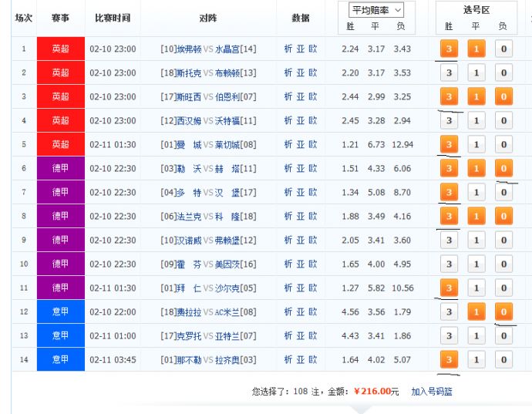The height and width of the screenshot is (414, 532).
Task: Toggle loss pick 0 for match 12
Action: (503, 311)
